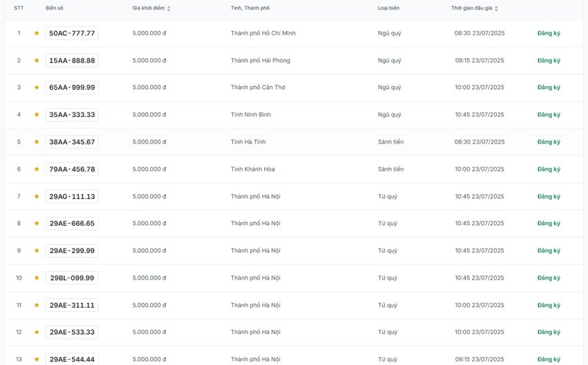Click star icon beside 65AA-999.99

[x=37, y=88]
